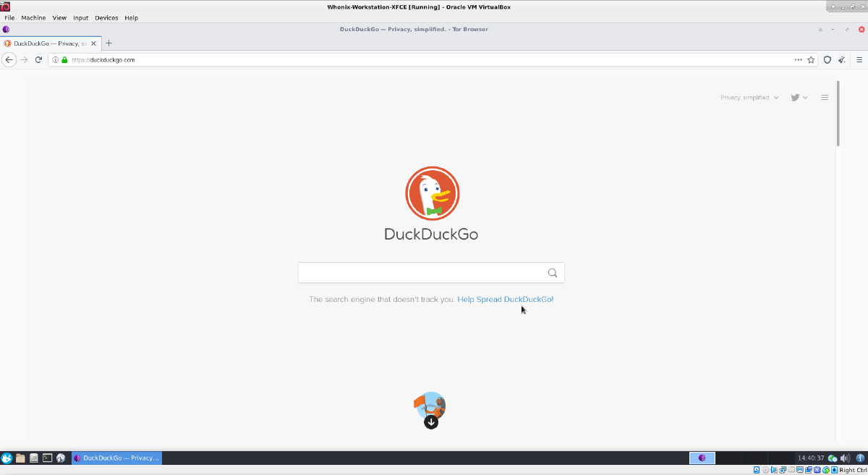Screen dimensions: 868x475
Task: Click the magnifying glass search icon
Action: pyautogui.click(x=553, y=273)
